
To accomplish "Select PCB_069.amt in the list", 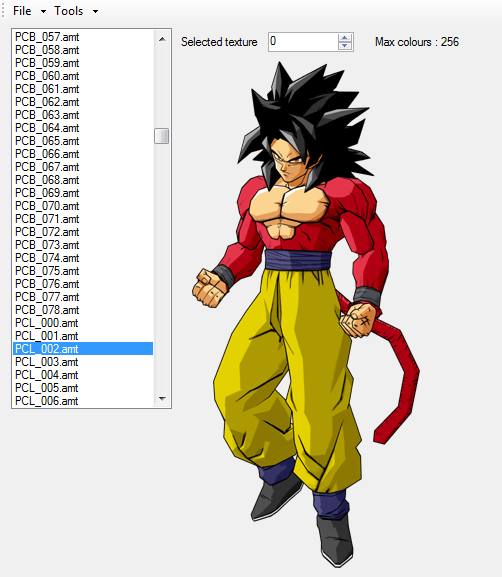I will [83, 193].
